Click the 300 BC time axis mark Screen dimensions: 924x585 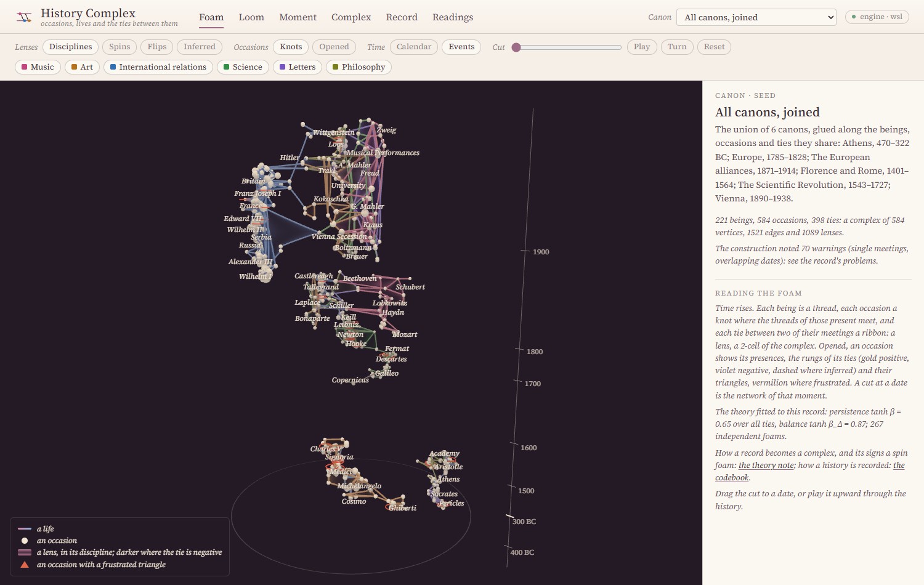click(x=524, y=522)
